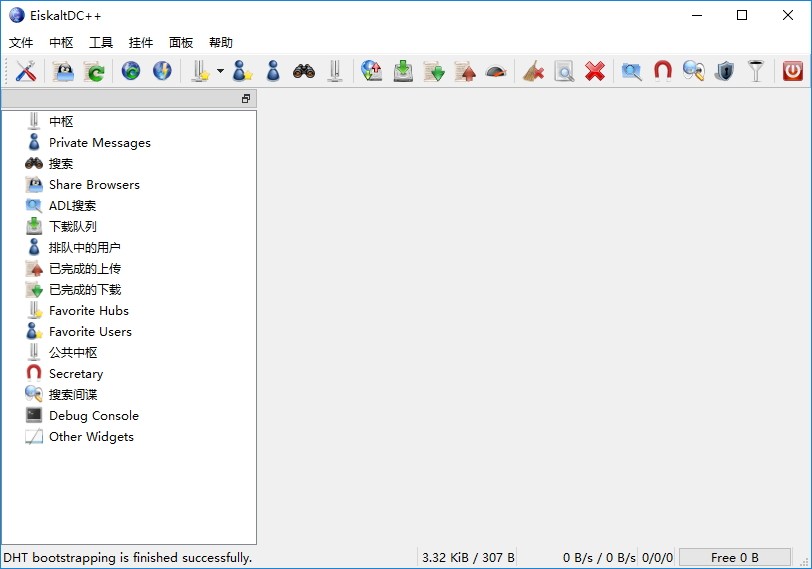Viewport: 812px width, 569px height.
Task: Click the queued users toolbar icon
Action: tap(273, 71)
